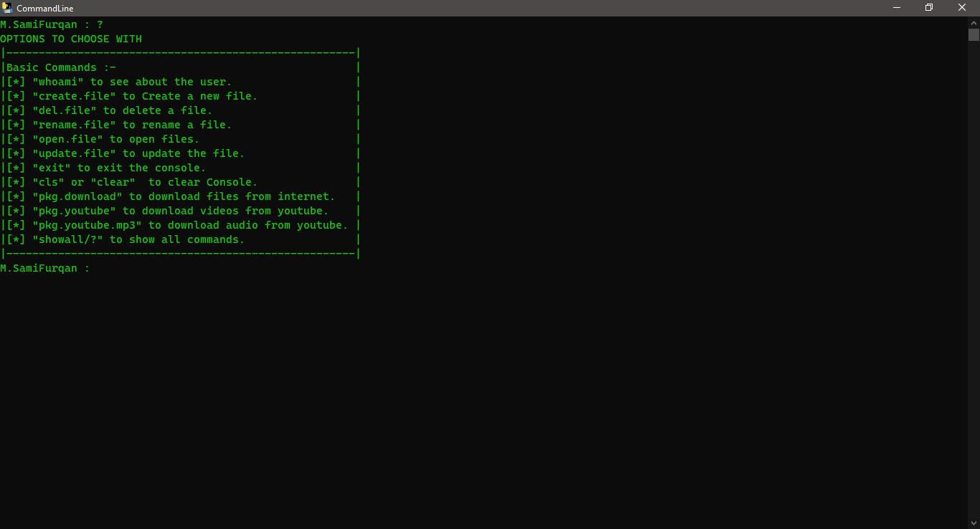Image resolution: width=980 pixels, height=529 pixels.
Task: Click the "showall/?" command line
Action: (126, 239)
